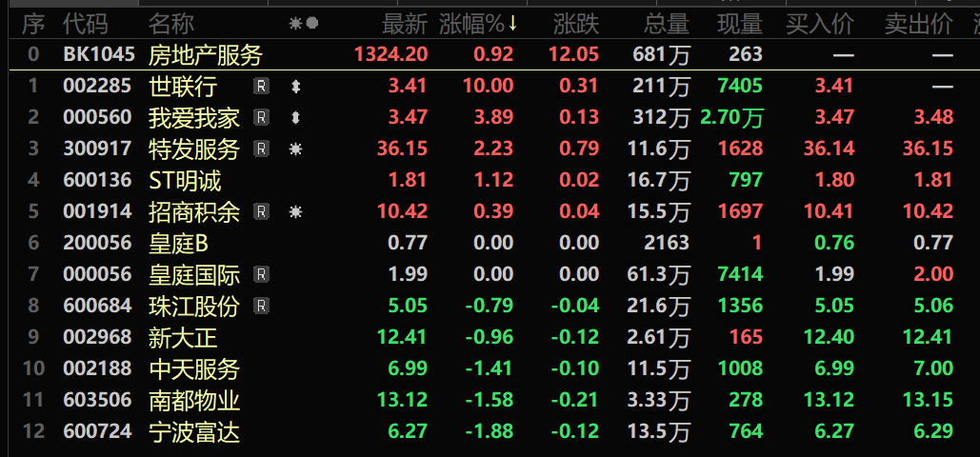Screen dimensions: 980x457
Task: Click the R badge next to 珠江股份
Action: pos(262,305)
